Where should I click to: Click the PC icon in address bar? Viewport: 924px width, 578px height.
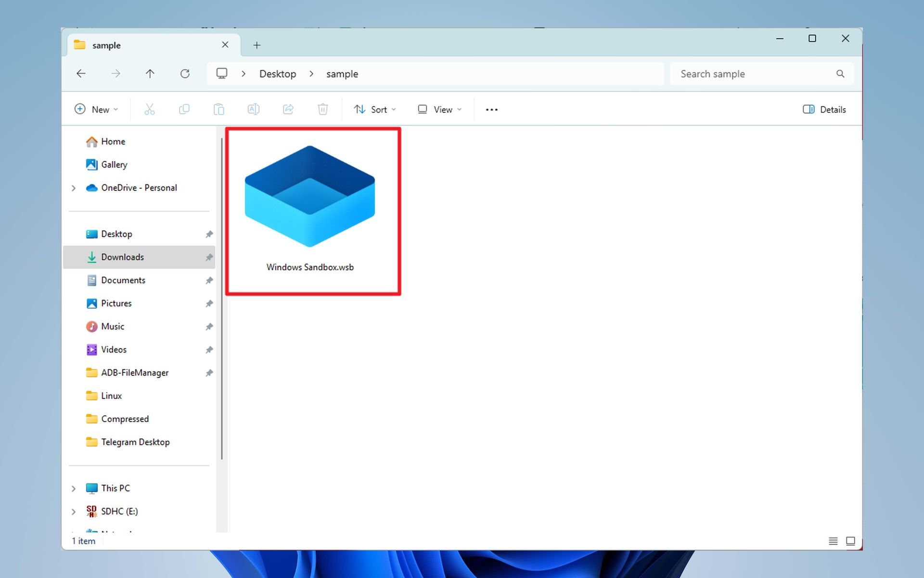(221, 73)
